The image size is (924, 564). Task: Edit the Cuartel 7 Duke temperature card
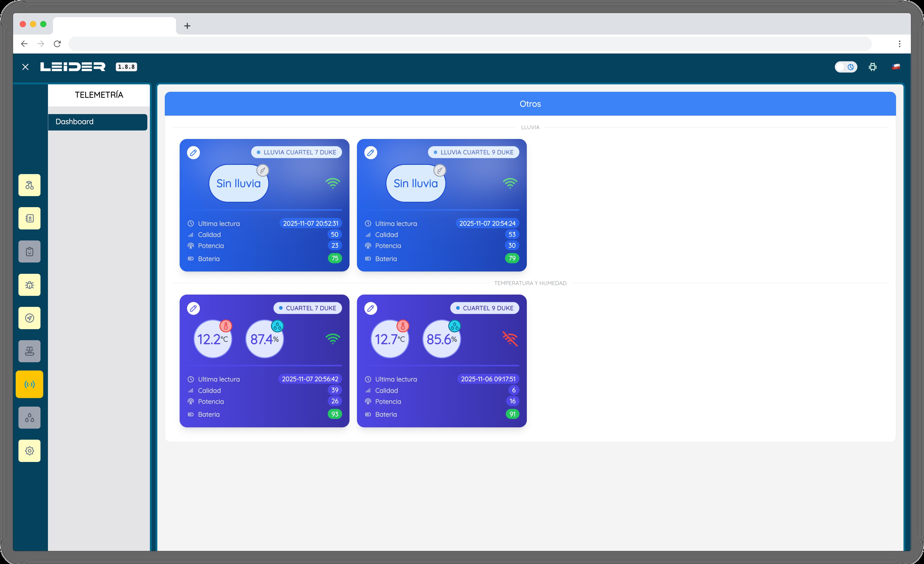point(193,308)
